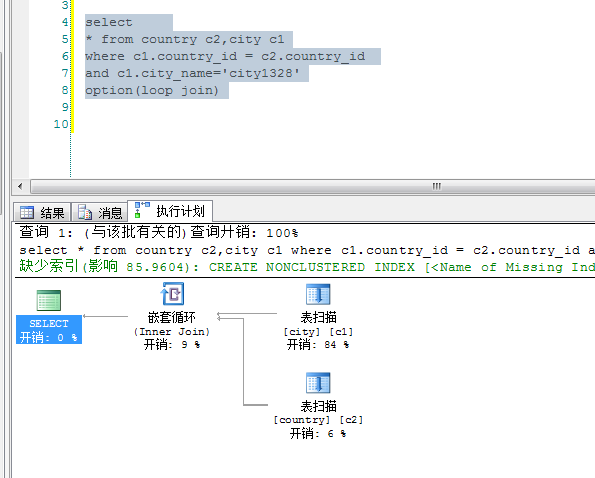Click the results grid icon on 结果 tab
595x478 pixels.
tap(27, 212)
